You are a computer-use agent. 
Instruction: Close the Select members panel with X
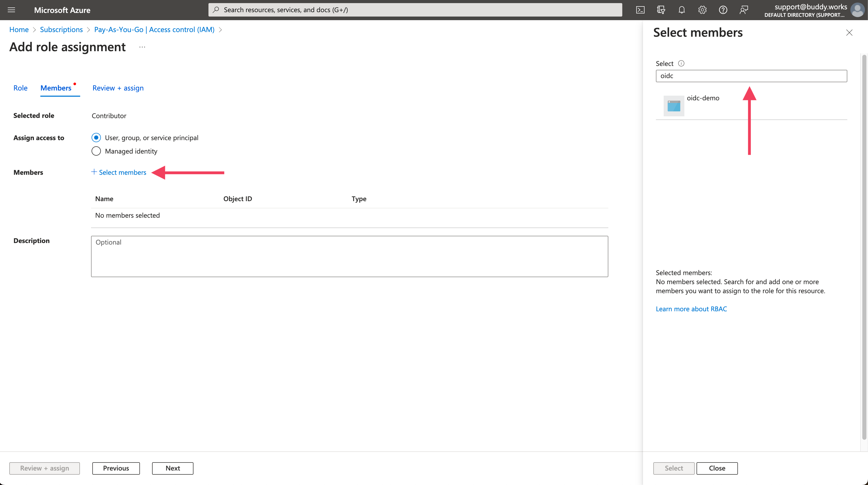coord(849,33)
